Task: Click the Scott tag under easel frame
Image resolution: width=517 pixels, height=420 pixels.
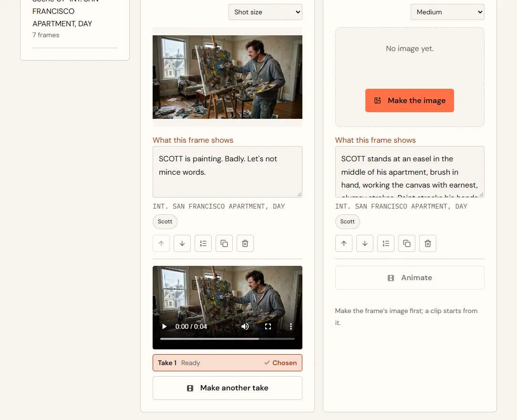Action: pos(348,221)
